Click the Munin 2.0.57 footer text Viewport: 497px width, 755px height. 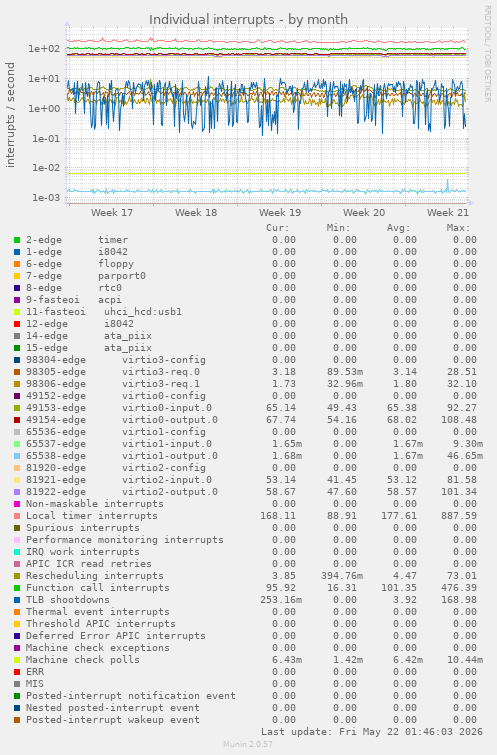click(248, 744)
